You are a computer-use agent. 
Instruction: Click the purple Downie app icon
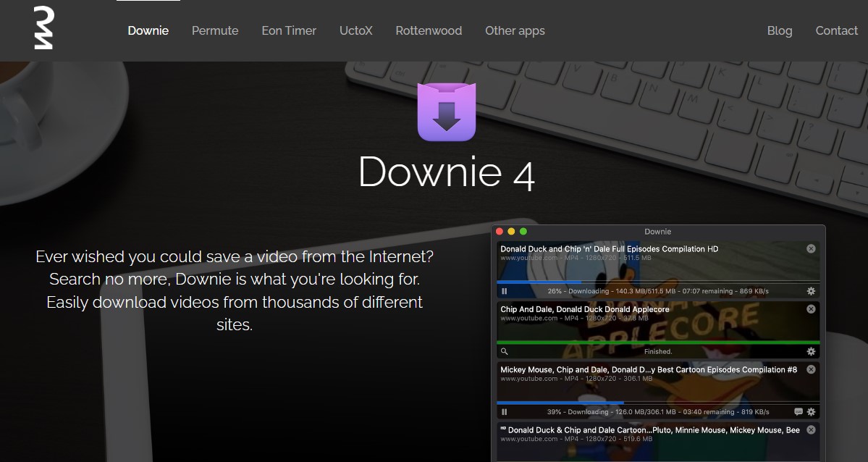pos(447,112)
